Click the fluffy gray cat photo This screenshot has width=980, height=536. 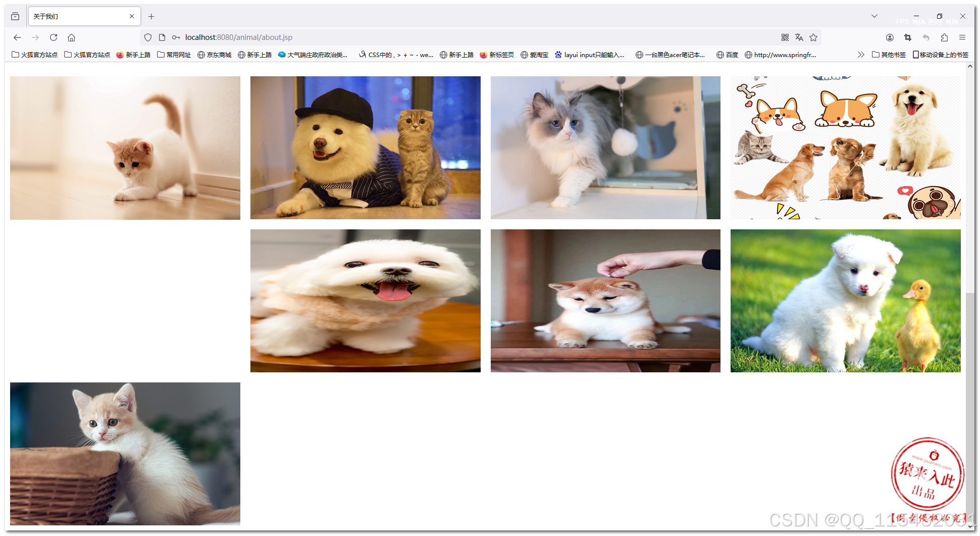point(605,148)
